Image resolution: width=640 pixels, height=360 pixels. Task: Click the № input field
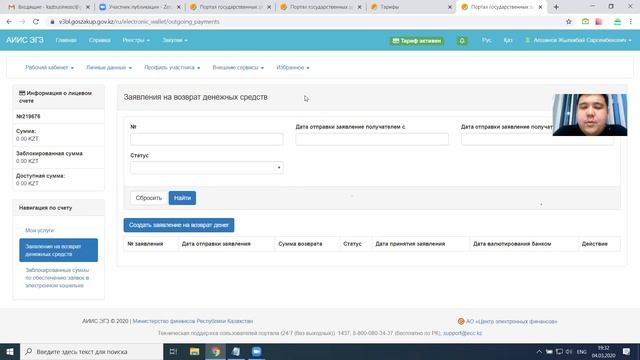pos(207,139)
